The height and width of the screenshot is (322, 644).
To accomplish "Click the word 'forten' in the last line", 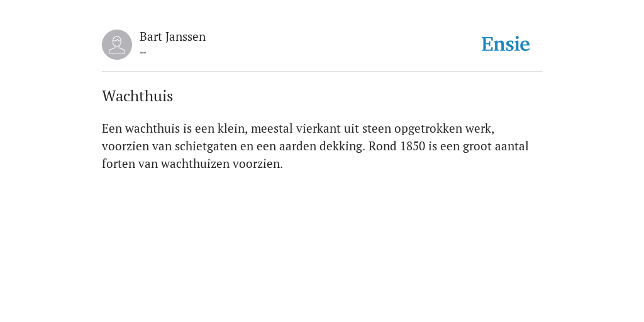I will pos(118,164).
